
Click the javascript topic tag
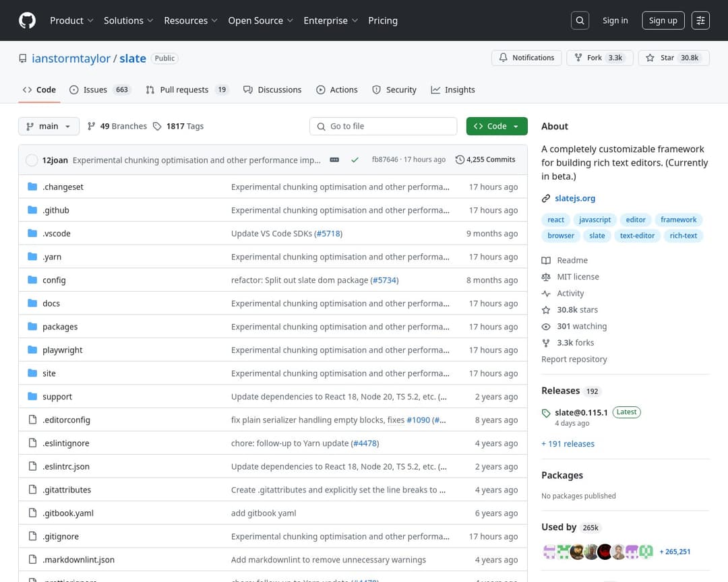595,220
